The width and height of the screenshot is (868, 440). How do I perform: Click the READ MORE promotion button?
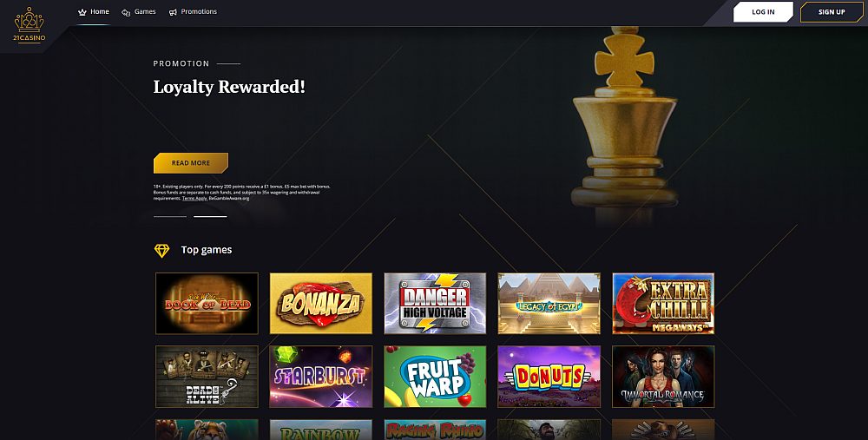pos(190,163)
